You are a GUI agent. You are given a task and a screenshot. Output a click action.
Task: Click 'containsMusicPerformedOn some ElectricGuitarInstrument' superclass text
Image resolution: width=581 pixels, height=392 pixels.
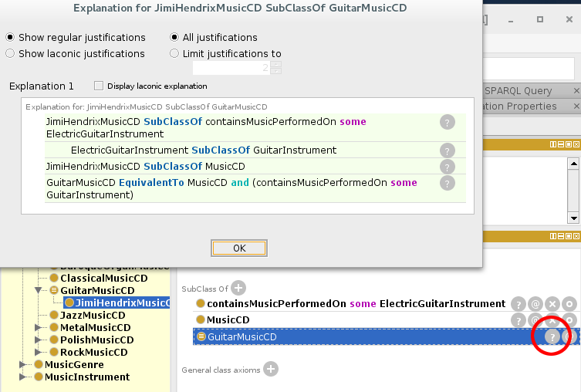(356, 304)
